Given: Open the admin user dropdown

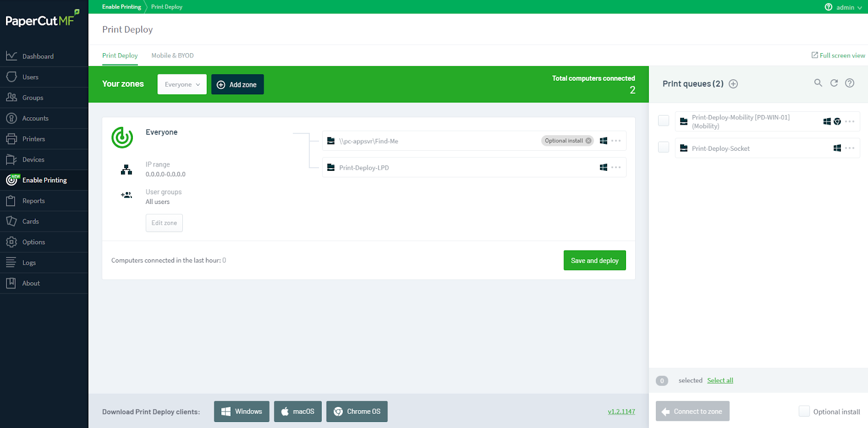Looking at the screenshot, I should (x=849, y=7).
